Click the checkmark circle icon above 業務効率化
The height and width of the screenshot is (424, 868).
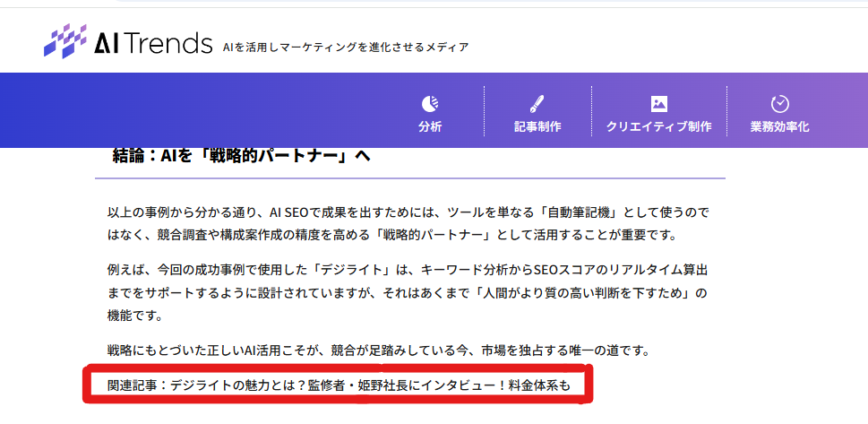779,103
